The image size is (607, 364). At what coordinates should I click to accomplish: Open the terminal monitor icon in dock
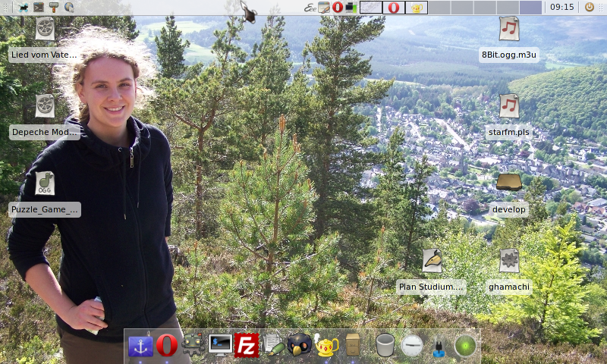coord(220,346)
